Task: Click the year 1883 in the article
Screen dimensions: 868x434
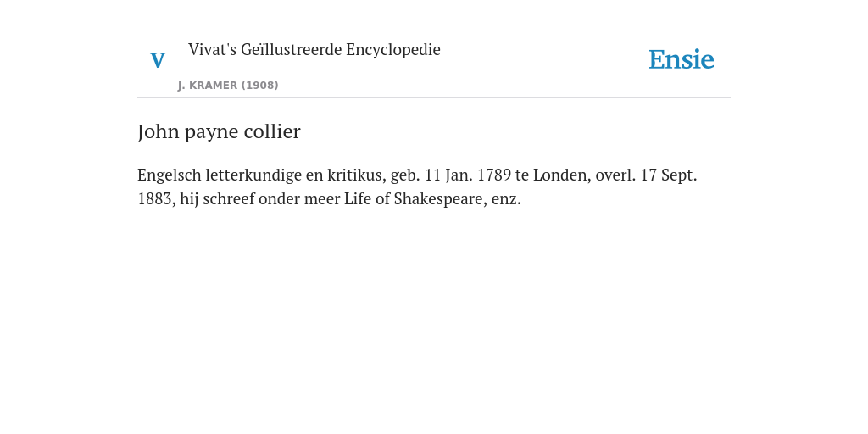Action: pyautogui.click(x=156, y=198)
